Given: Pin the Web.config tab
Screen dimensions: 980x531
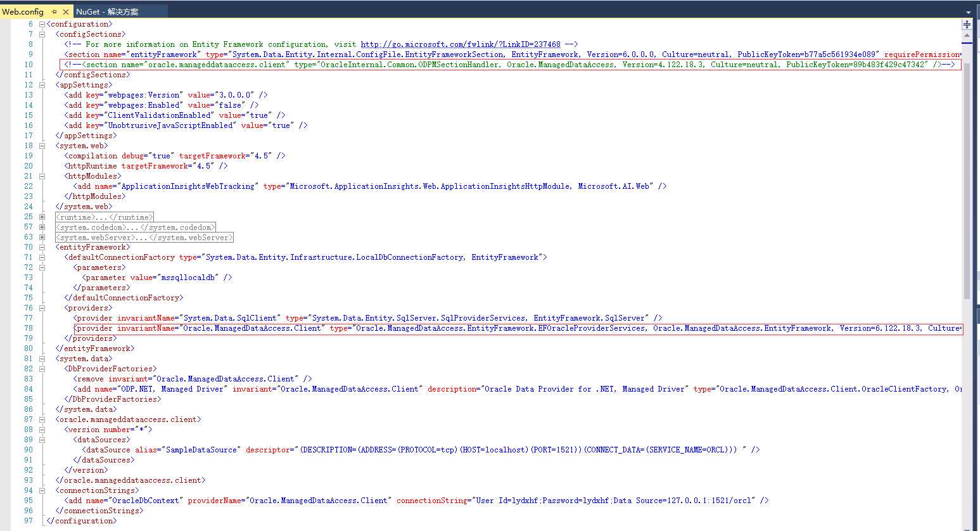Looking at the screenshot, I should (x=54, y=11).
